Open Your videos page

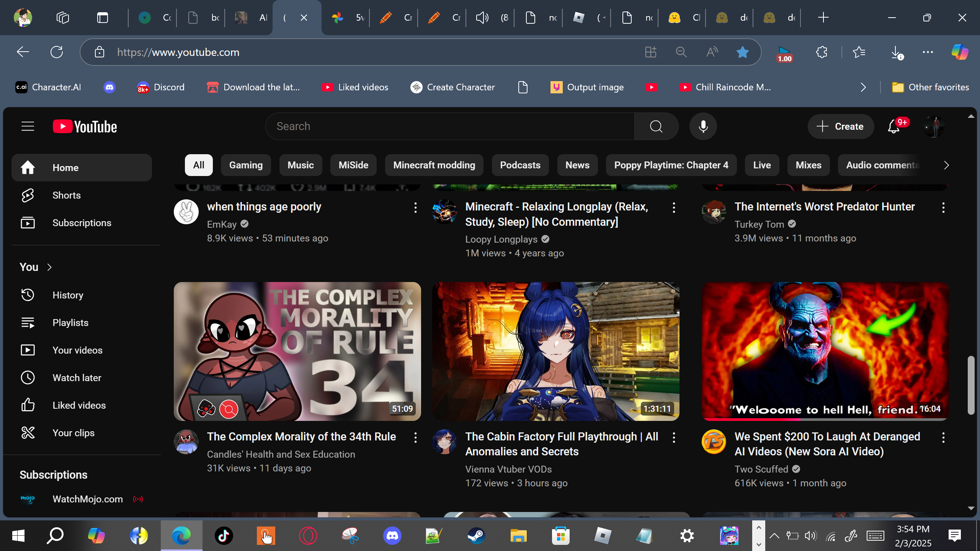point(82,350)
